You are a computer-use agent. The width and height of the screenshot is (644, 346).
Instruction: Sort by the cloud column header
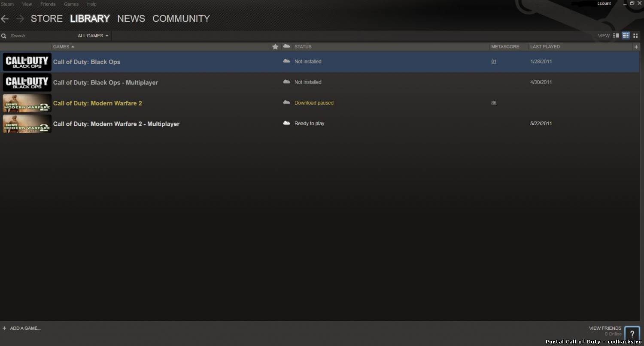[x=286, y=46]
